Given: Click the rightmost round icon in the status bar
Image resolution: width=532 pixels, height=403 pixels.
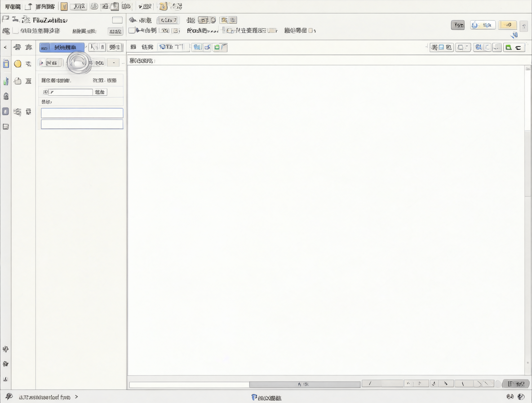Looking at the screenshot, I should (x=521, y=397).
